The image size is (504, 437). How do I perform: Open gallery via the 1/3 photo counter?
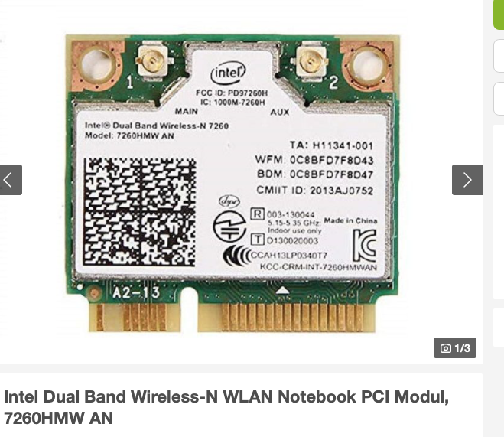pyautogui.click(x=455, y=348)
